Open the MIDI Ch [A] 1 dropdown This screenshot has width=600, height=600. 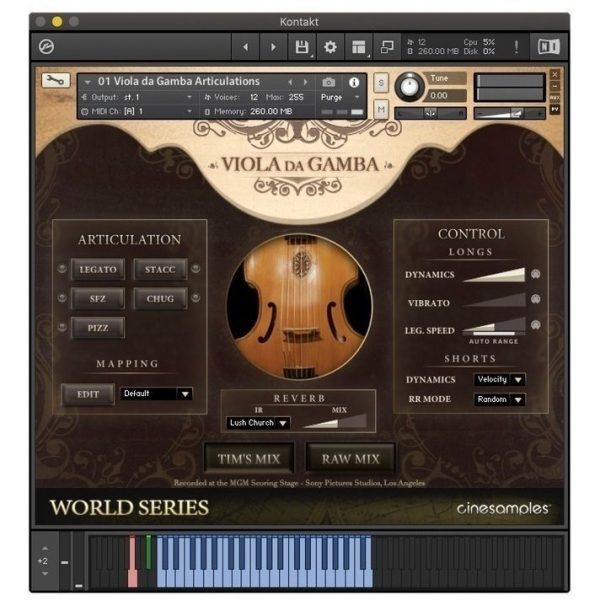[x=137, y=111]
